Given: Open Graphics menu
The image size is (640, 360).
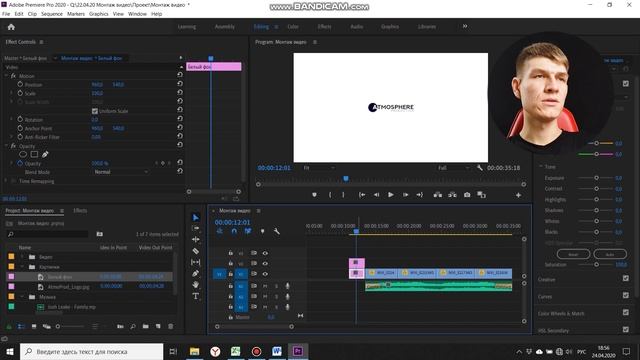Looking at the screenshot, I should [x=99, y=14].
